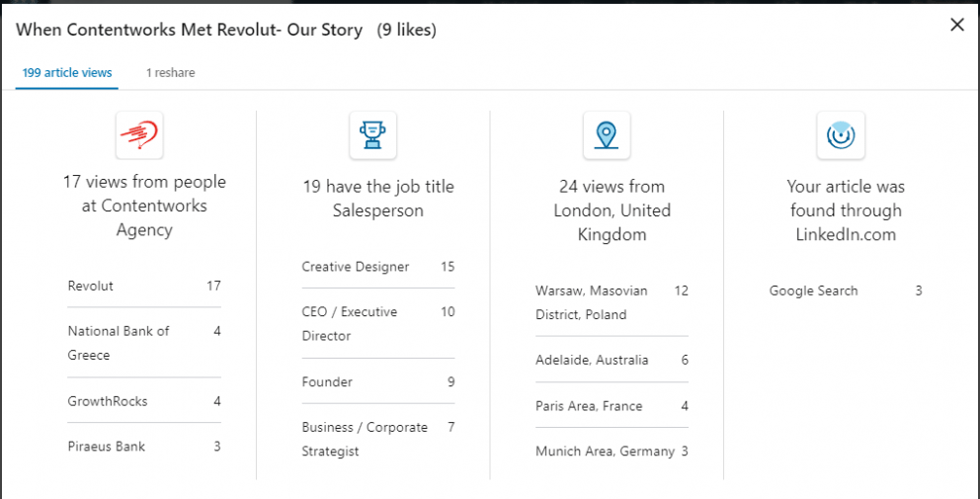The width and height of the screenshot is (980, 499).
Task: Select the Google Search source row
Action: pyautogui.click(x=846, y=291)
